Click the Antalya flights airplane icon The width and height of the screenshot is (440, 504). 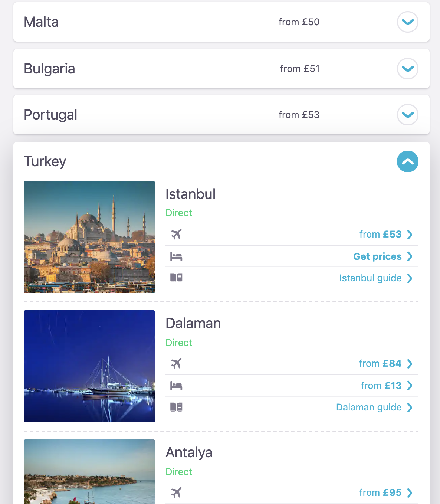176,492
